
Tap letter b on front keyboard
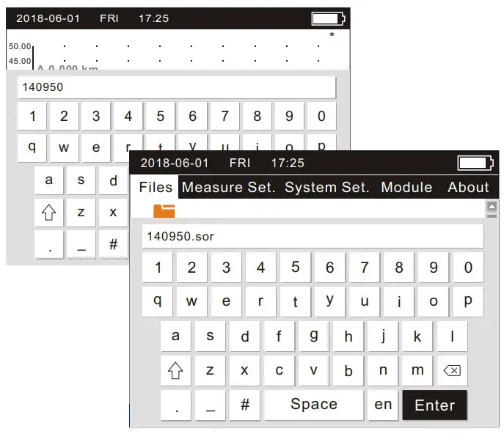pyautogui.click(x=348, y=370)
